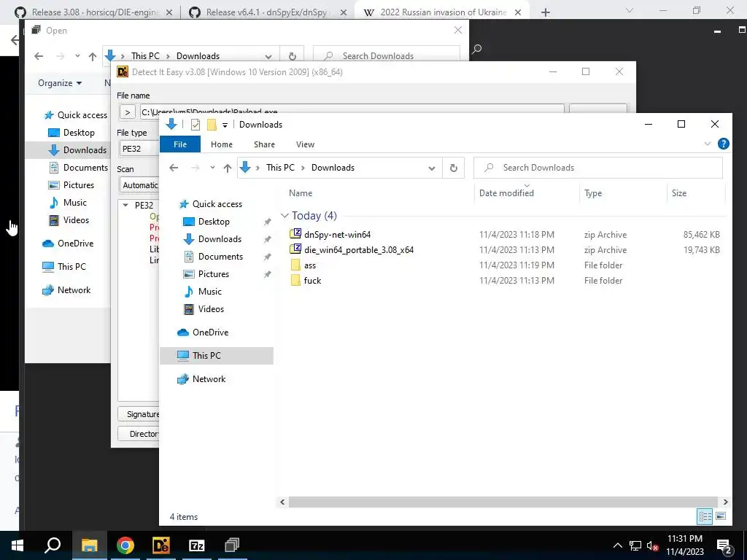Expand the Explorer ribbon chevron

708,144
